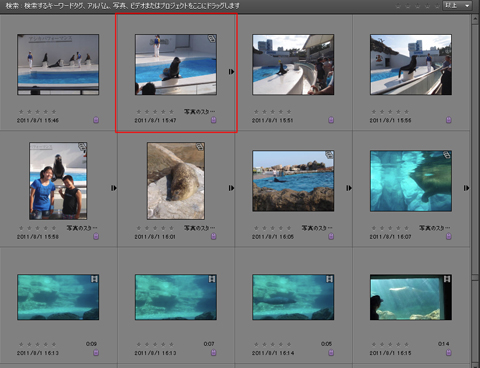Expand the photo stack dated 2011/8/1 16:01
The height and width of the screenshot is (368, 480).
pos(231,188)
